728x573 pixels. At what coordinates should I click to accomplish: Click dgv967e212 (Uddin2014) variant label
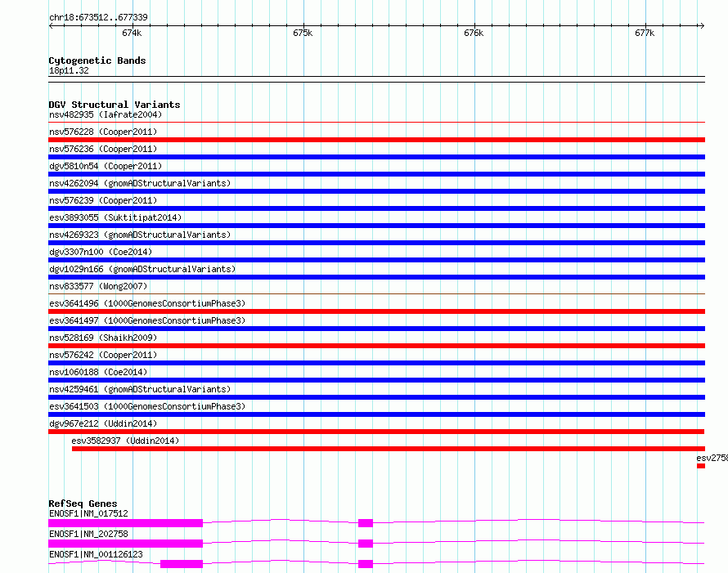[x=103, y=423]
